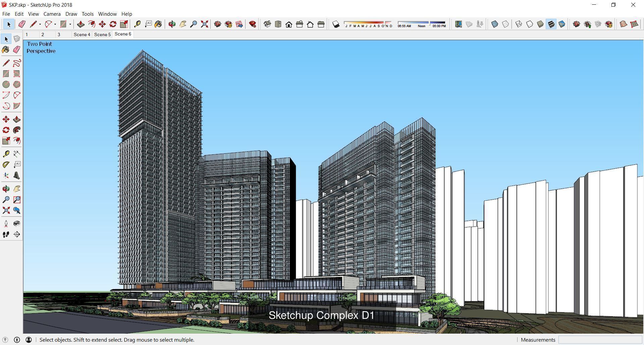This screenshot has width=644, height=345.
Task: Toggle Back Edges style
Action: pyautogui.click(x=505, y=24)
